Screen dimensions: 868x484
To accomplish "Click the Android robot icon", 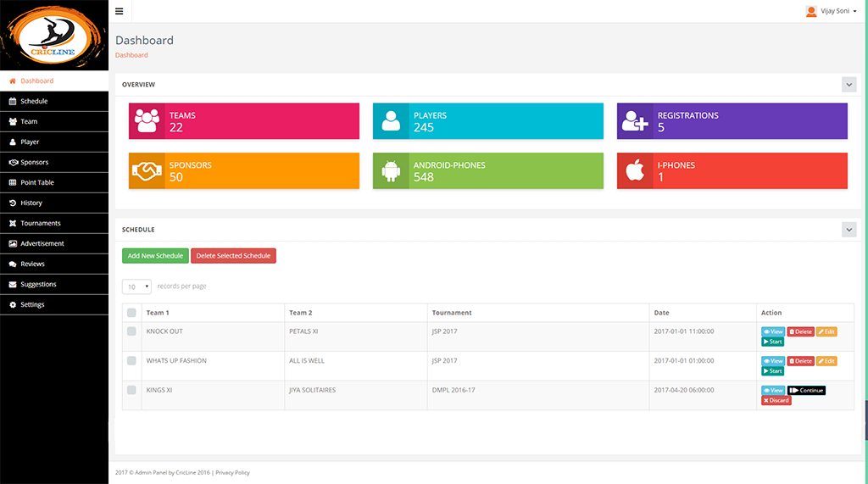I will point(391,170).
